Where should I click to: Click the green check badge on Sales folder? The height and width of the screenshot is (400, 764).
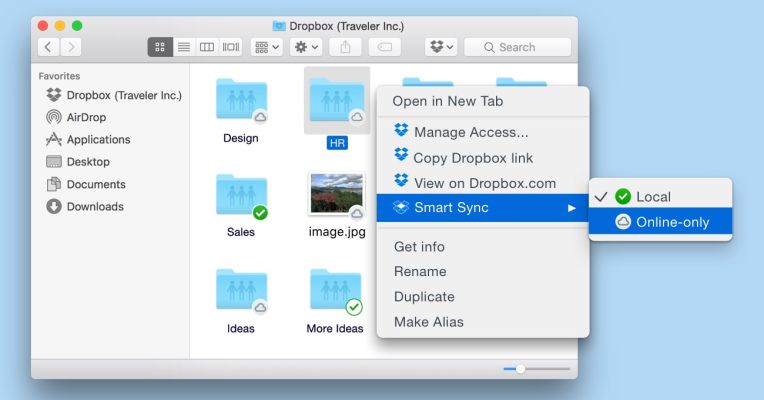(260, 212)
